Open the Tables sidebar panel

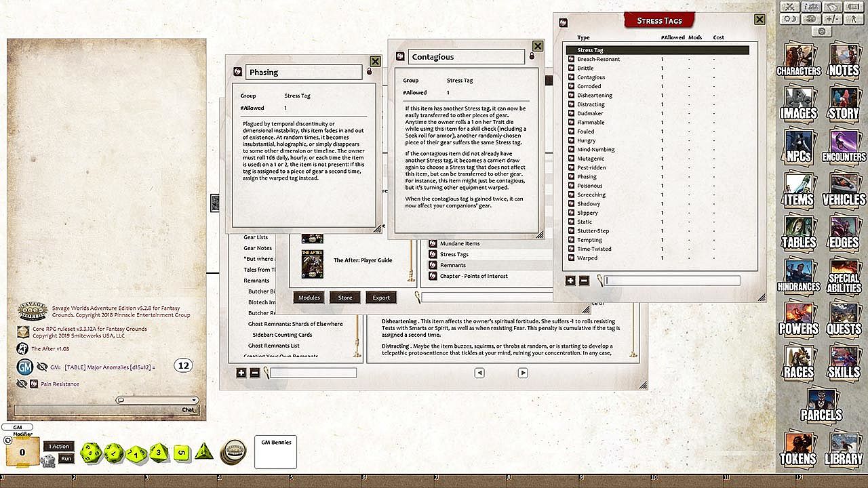point(799,232)
